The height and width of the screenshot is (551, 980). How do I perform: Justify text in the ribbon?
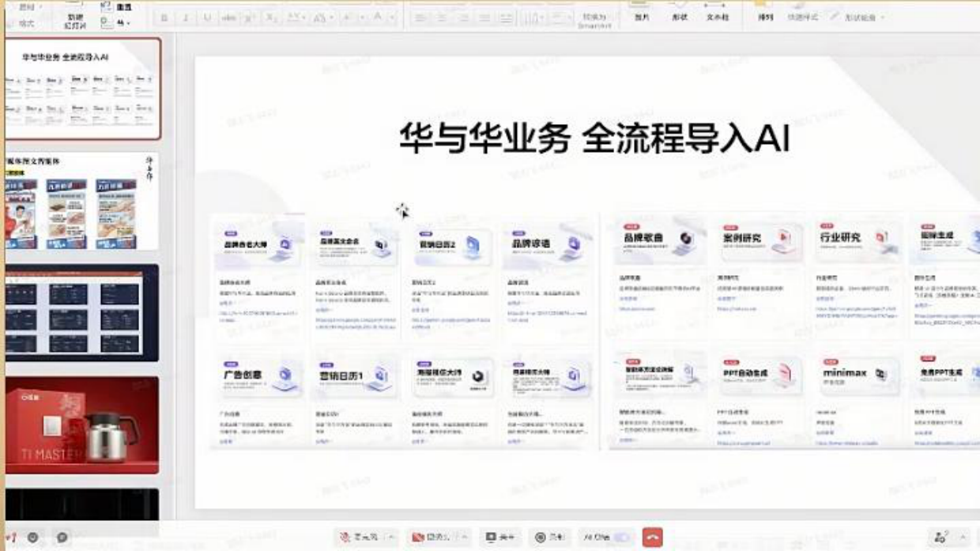[484, 17]
